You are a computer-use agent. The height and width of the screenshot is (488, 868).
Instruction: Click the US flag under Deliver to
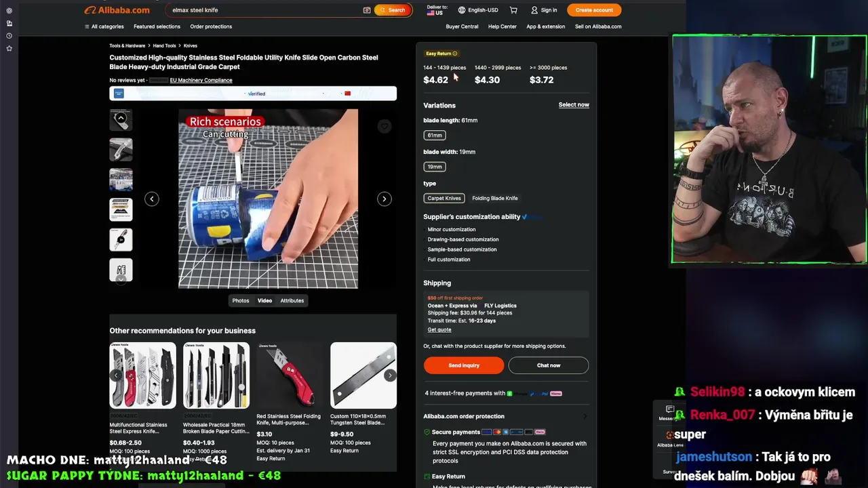(x=431, y=13)
